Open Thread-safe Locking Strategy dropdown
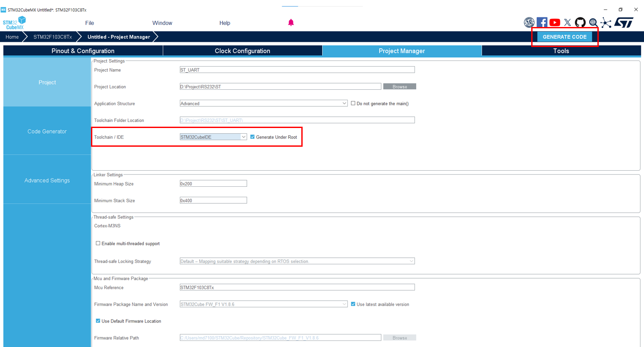Viewport: 644px width, 347px height. (x=297, y=261)
